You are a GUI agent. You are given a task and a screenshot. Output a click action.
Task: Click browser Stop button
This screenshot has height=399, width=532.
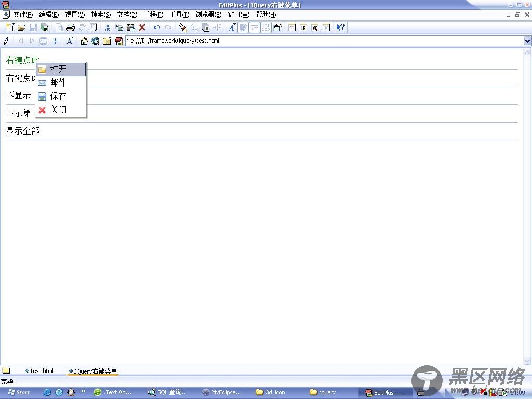pyautogui.click(x=44, y=41)
